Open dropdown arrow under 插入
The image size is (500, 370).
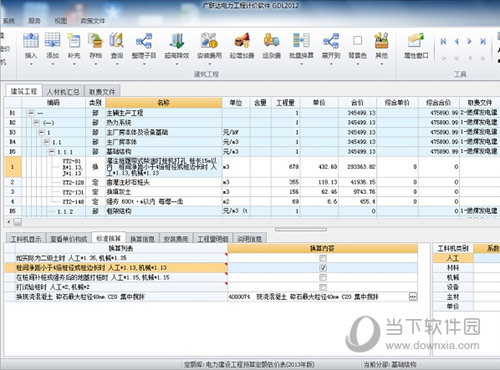pos(31,63)
